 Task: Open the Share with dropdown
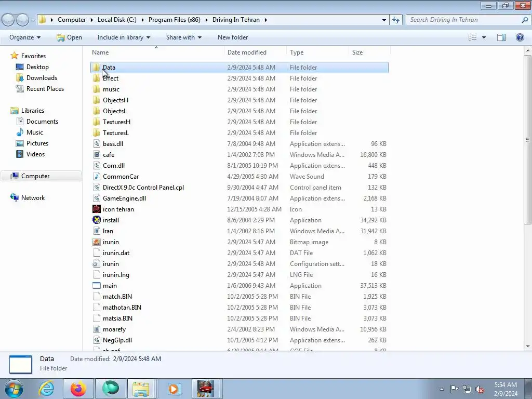point(183,37)
